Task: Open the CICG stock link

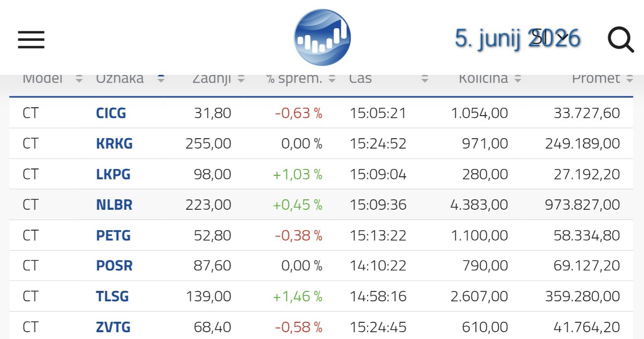Action: (x=111, y=113)
